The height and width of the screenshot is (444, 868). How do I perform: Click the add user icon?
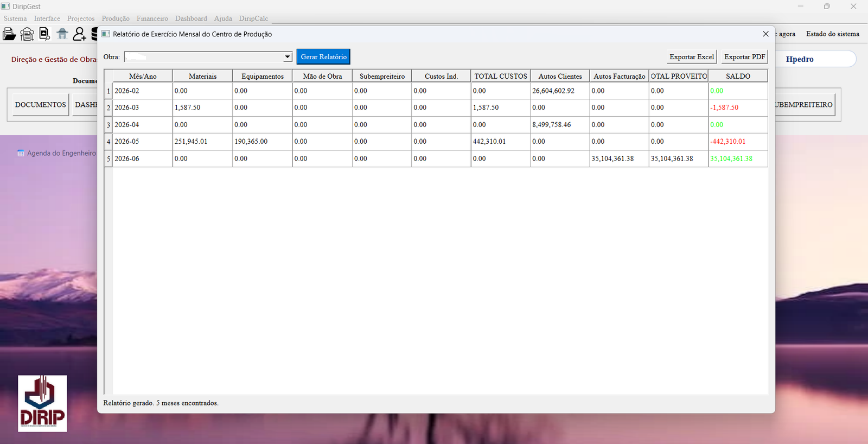pyautogui.click(x=80, y=34)
